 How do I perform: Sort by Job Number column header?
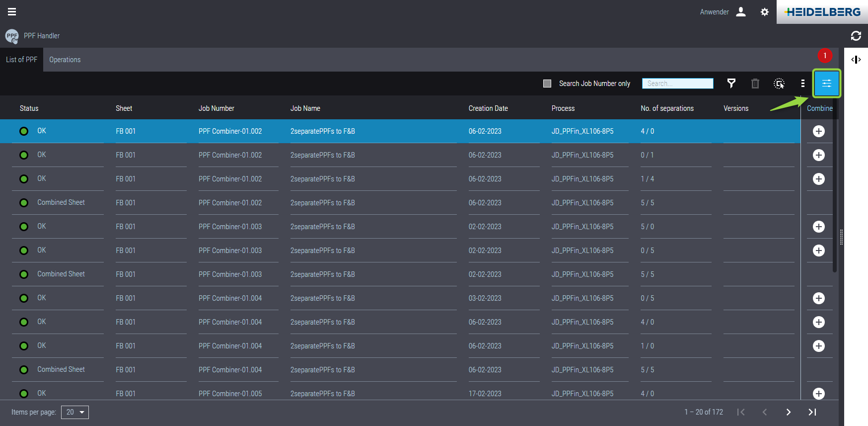(216, 108)
